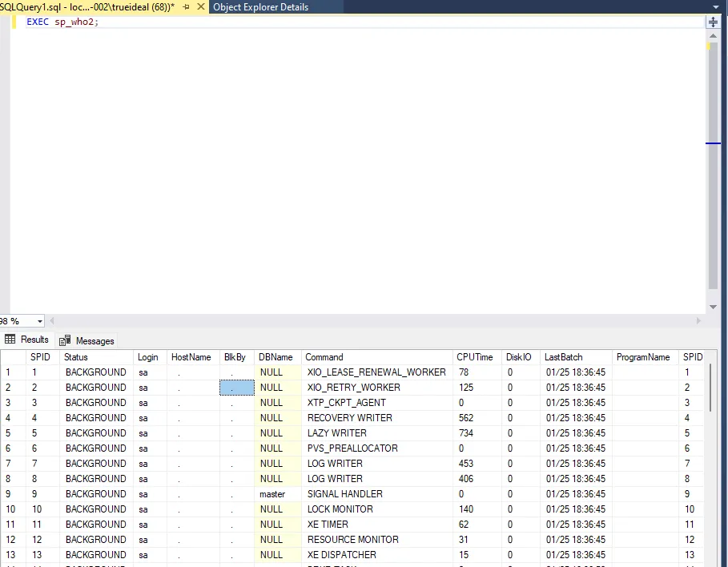
Task: Switch to Object Explorer Details tab
Action: point(260,6)
